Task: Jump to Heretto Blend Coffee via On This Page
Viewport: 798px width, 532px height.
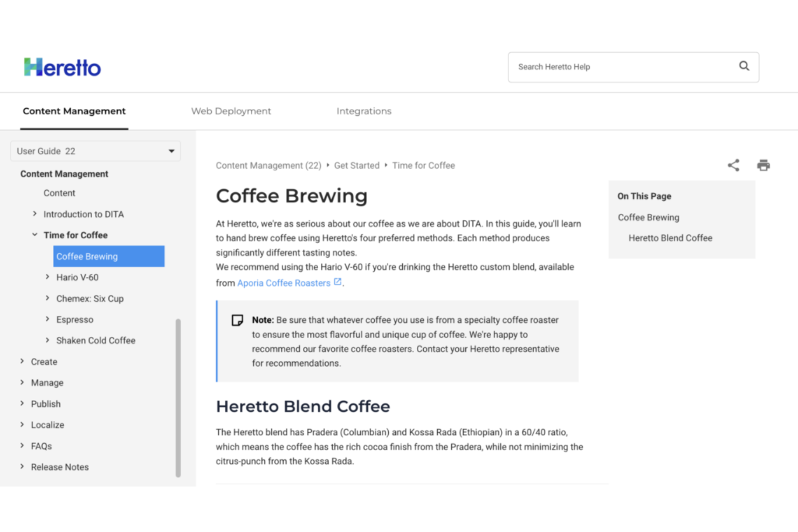Action: coord(670,238)
